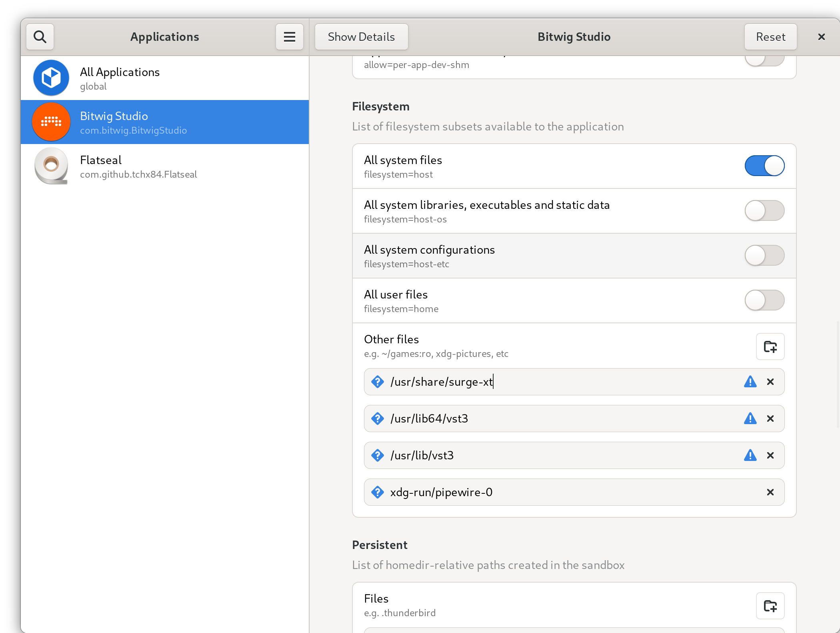Click the Bitwig Studio app icon
Image resolution: width=840 pixels, height=633 pixels.
pyautogui.click(x=51, y=122)
